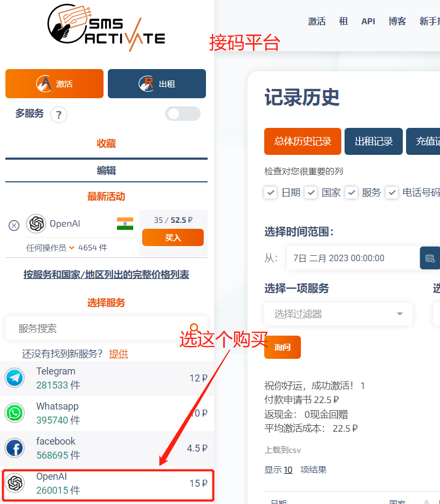
Task: Uncheck the 日期 column checkbox
Action: (271, 193)
